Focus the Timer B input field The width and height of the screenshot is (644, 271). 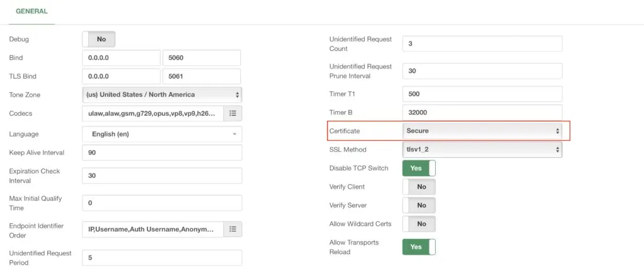[482, 112]
